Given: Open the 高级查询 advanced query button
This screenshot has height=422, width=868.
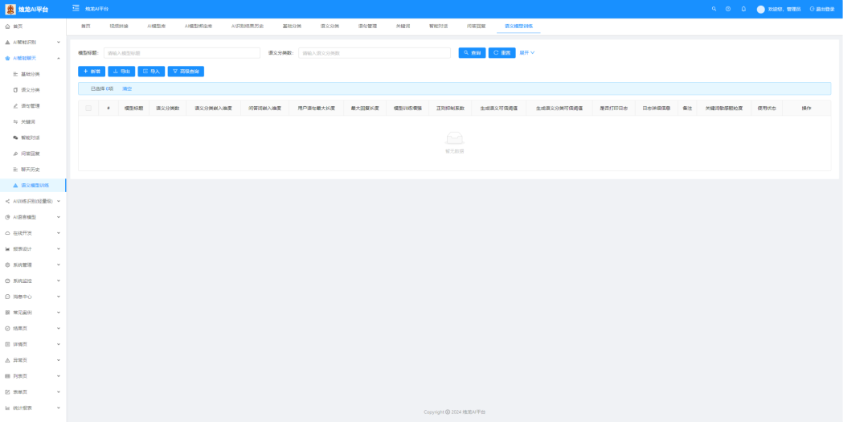Looking at the screenshot, I should 186,72.
